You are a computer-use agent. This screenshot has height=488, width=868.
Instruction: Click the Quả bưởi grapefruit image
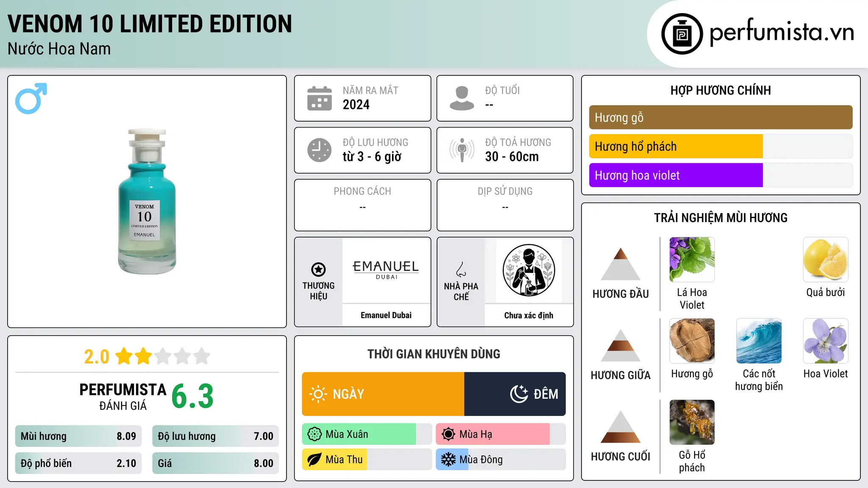point(826,260)
